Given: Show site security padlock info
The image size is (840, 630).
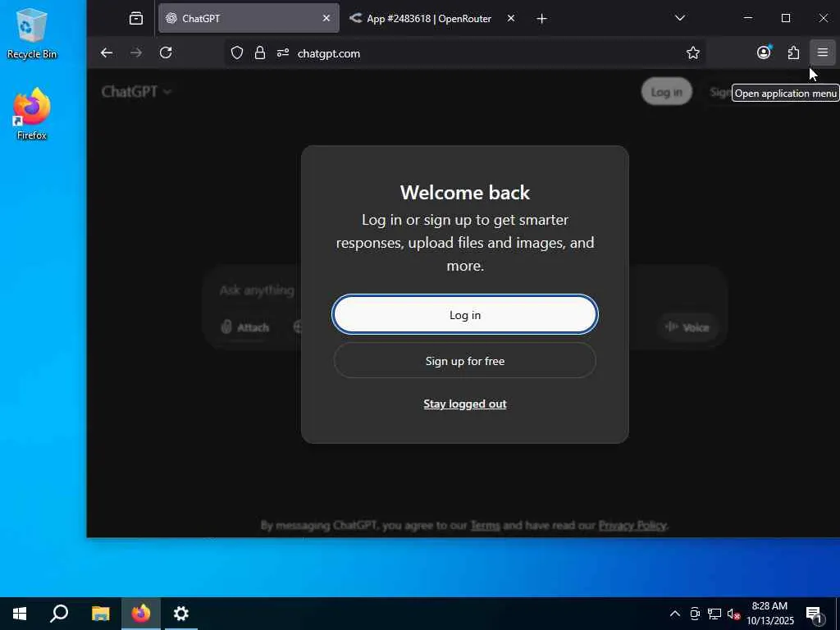Looking at the screenshot, I should pyautogui.click(x=260, y=52).
